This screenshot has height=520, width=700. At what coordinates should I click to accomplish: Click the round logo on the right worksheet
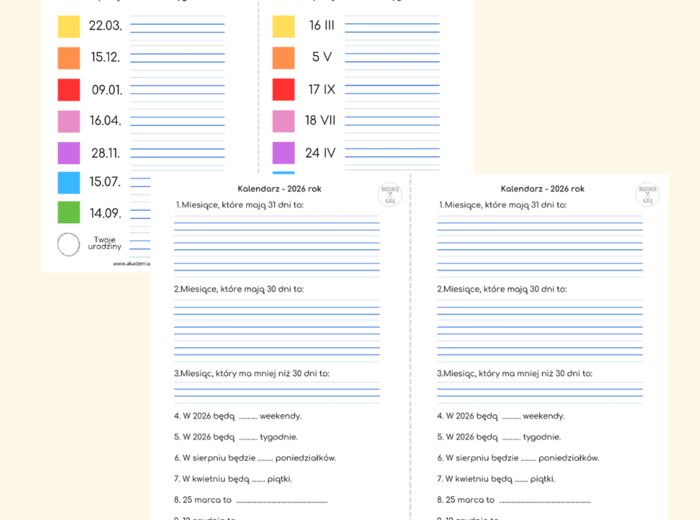tap(647, 194)
